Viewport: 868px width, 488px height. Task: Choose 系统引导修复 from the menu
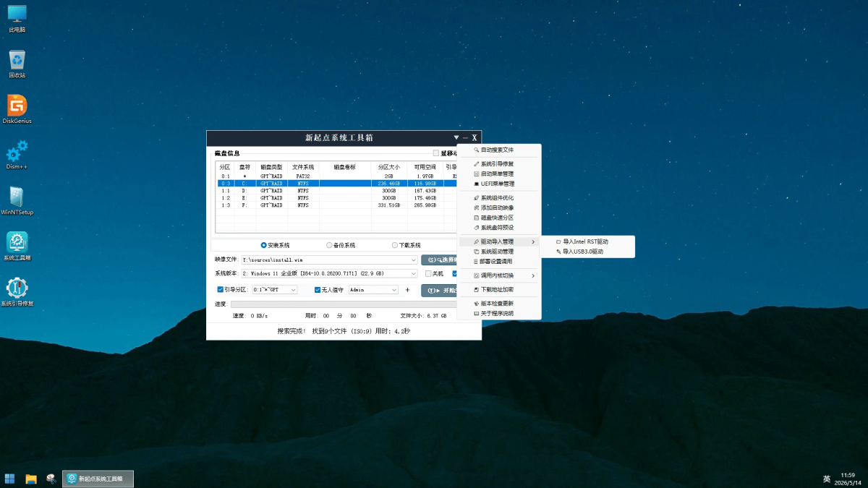pos(499,164)
